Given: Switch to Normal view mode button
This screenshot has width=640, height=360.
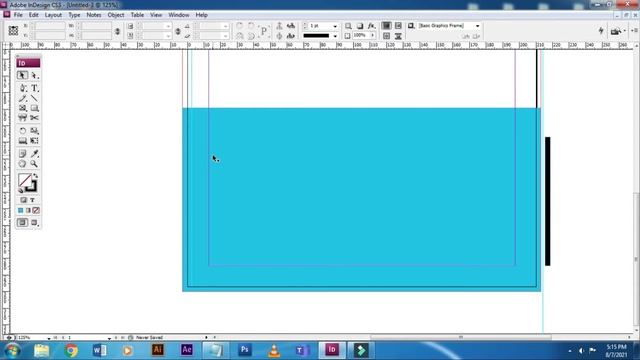Looking at the screenshot, I should pyautogui.click(x=22, y=222).
